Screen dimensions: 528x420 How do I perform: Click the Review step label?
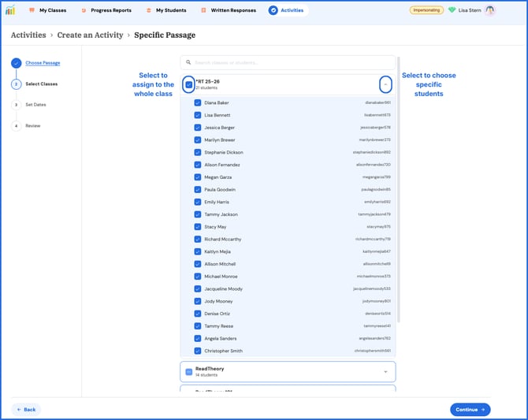32,125
